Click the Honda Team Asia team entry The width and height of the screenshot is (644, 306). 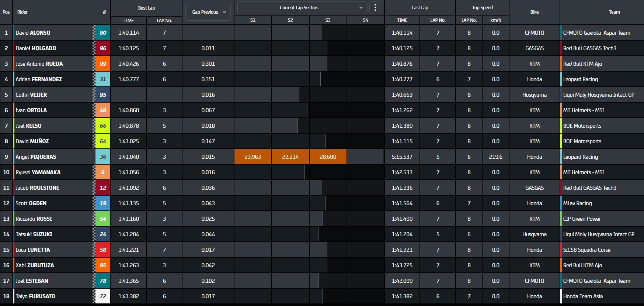pyautogui.click(x=583, y=296)
